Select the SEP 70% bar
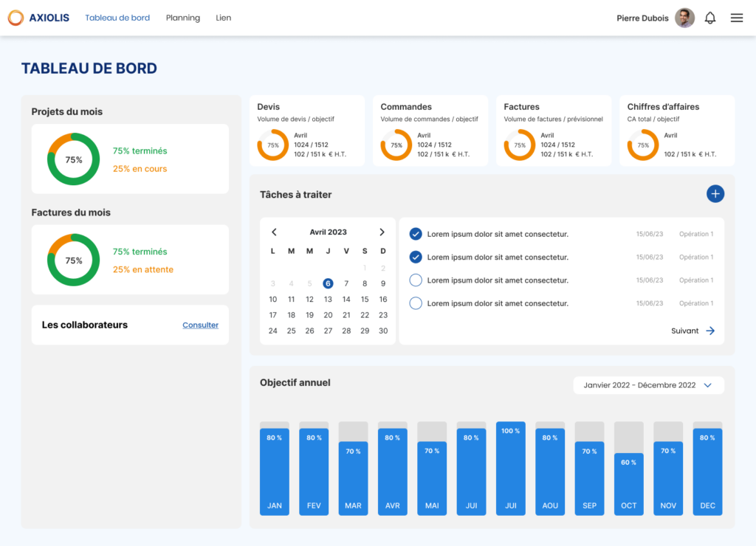 tap(589, 478)
